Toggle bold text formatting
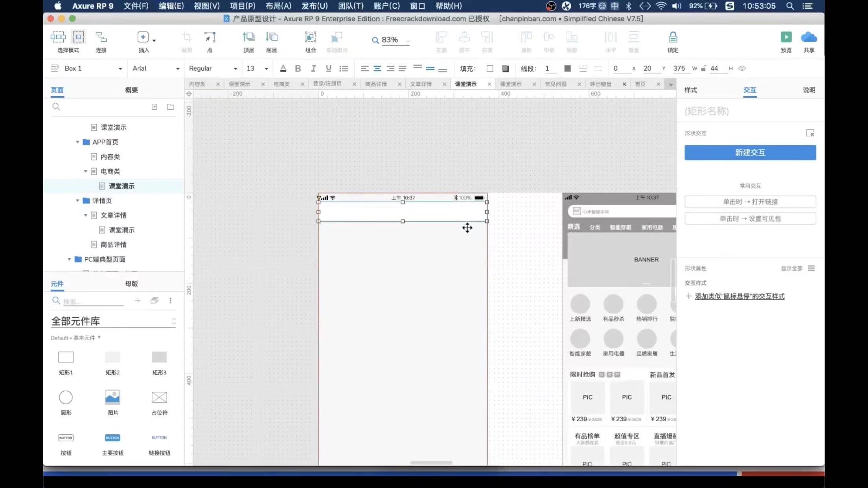868x488 pixels. 298,68
